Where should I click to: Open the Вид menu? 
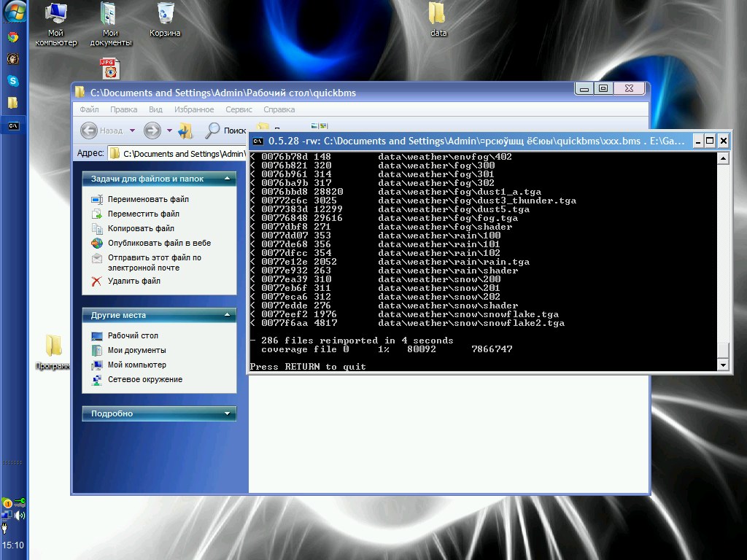tap(155, 109)
